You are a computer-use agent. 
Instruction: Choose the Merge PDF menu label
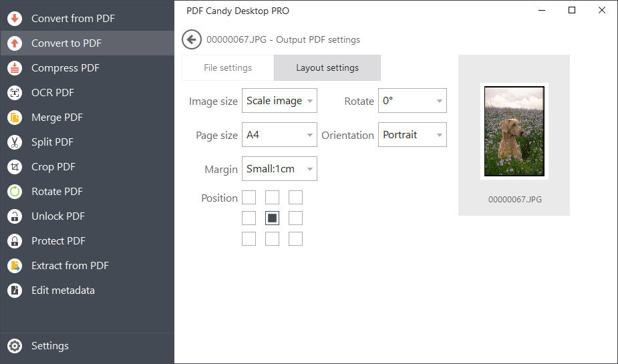pos(57,118)
